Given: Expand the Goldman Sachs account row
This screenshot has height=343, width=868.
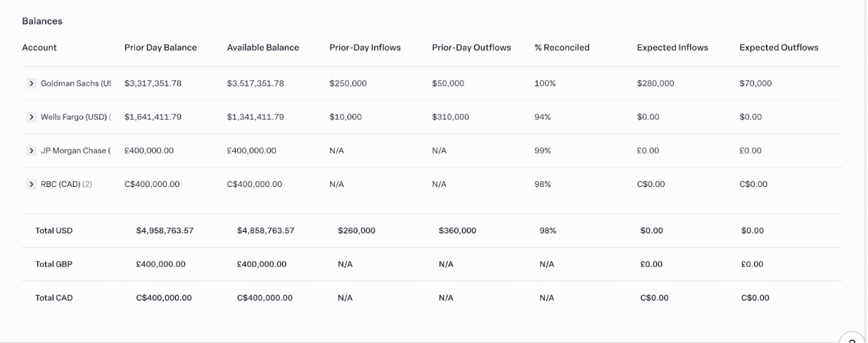Looking at the screenshot, I should pyautogui.click(x=31, y=84).
